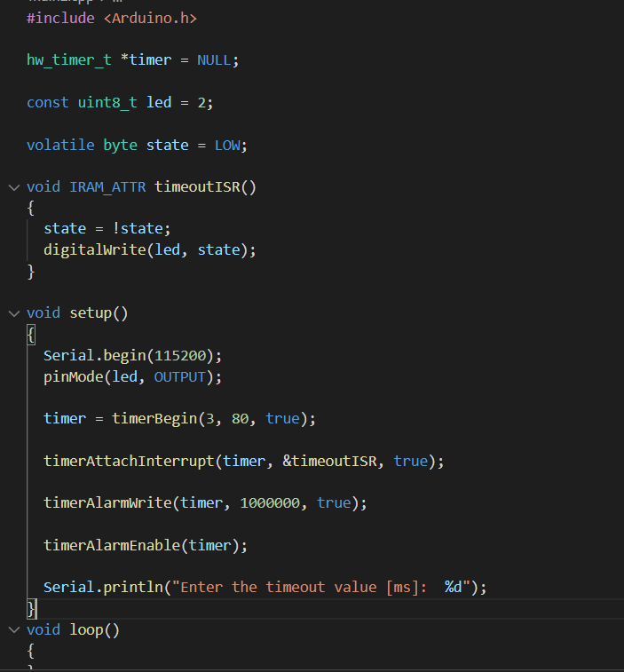The height and width of the screenshot is (672, 624).
Task: Click IRAM_ATTR macro text
Action: click(x=107, y=187)
